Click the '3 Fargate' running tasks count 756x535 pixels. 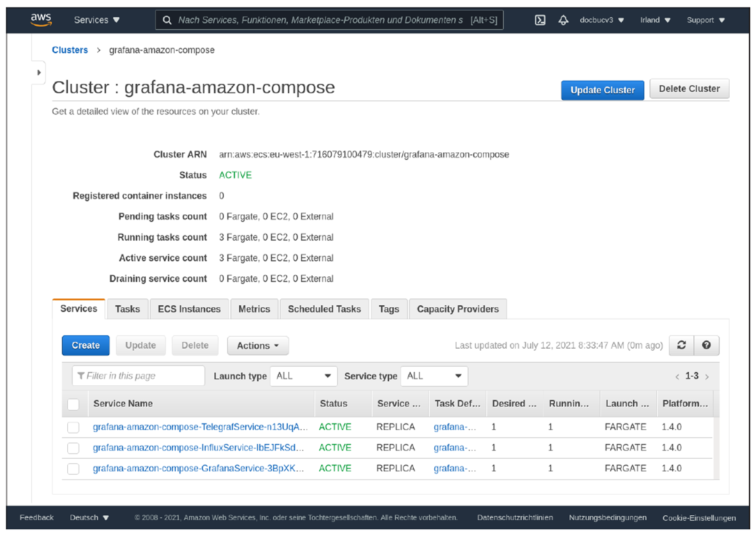click(x=238, y=237)
